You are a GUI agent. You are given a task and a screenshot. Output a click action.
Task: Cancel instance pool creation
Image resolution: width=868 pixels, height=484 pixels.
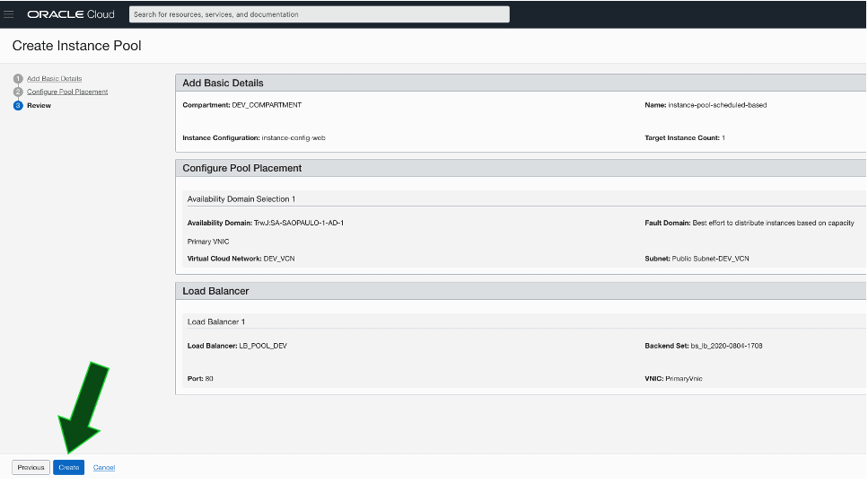click(x=104, y=468)
